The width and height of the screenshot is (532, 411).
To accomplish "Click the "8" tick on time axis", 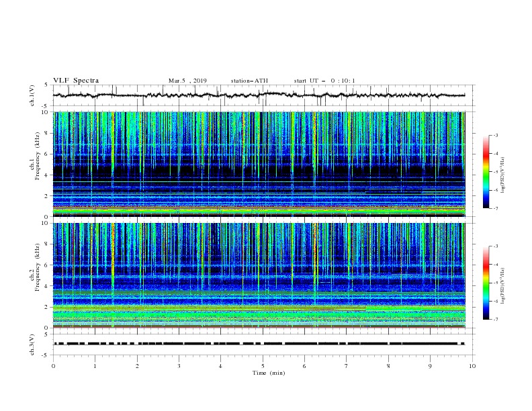I will pos(388,366).
